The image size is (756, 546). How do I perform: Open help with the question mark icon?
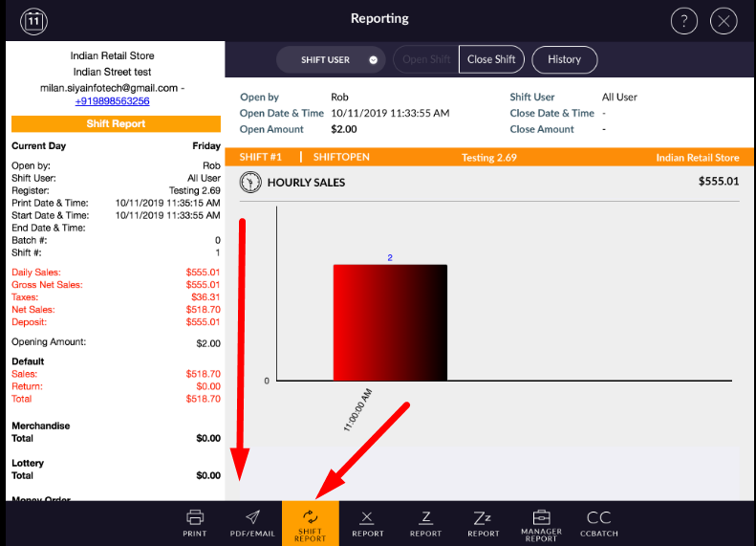coord(684,20)
